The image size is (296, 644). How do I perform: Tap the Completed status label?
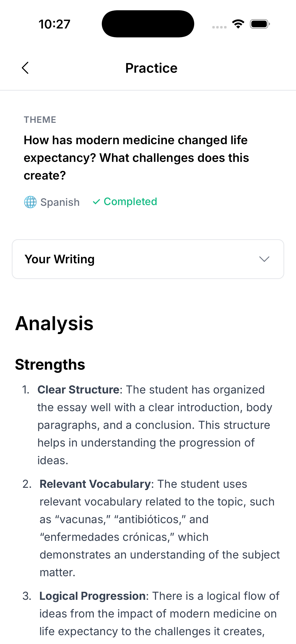pyautogui.click(x=130, y=201)
